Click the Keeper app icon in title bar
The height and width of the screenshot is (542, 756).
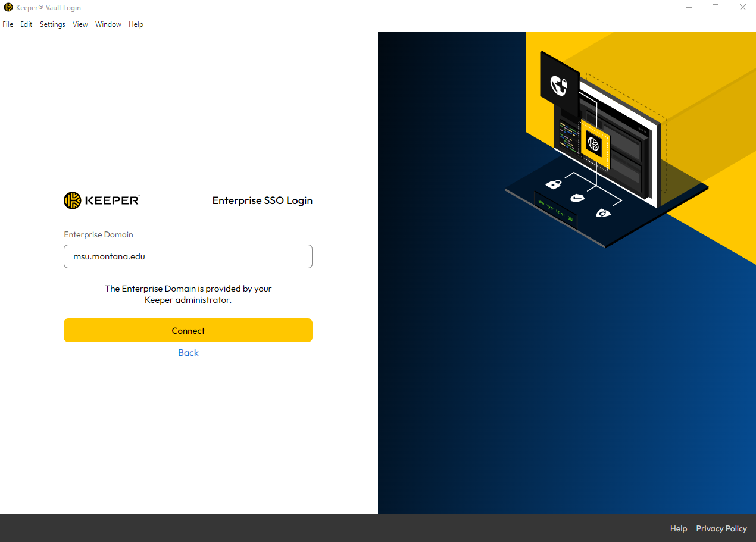point(8,8)
